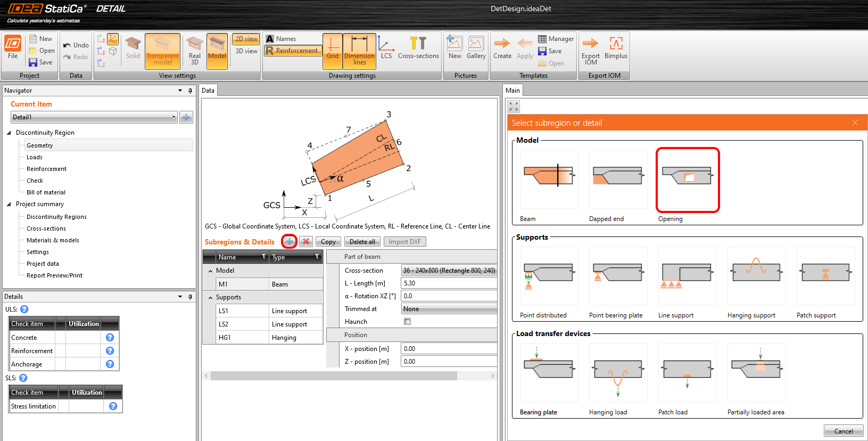Image resolution: width=868 pixels, height=441 pixels.
Task: Add new subregion with plus button
Action: point(289,242)
